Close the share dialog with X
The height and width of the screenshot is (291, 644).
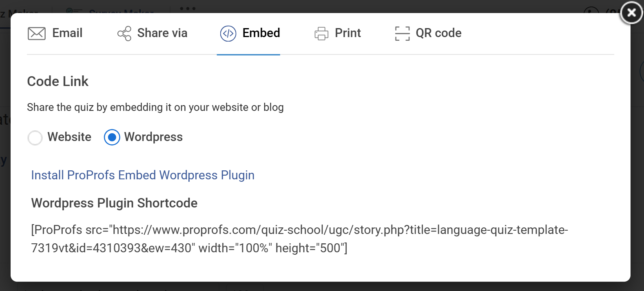(x=631, y=13)
